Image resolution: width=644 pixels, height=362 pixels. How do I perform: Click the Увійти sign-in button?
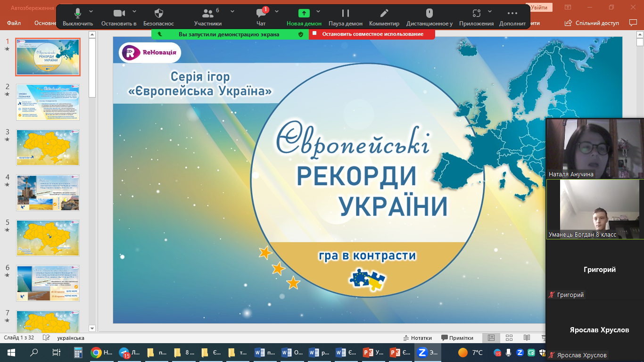pos(539,7)
